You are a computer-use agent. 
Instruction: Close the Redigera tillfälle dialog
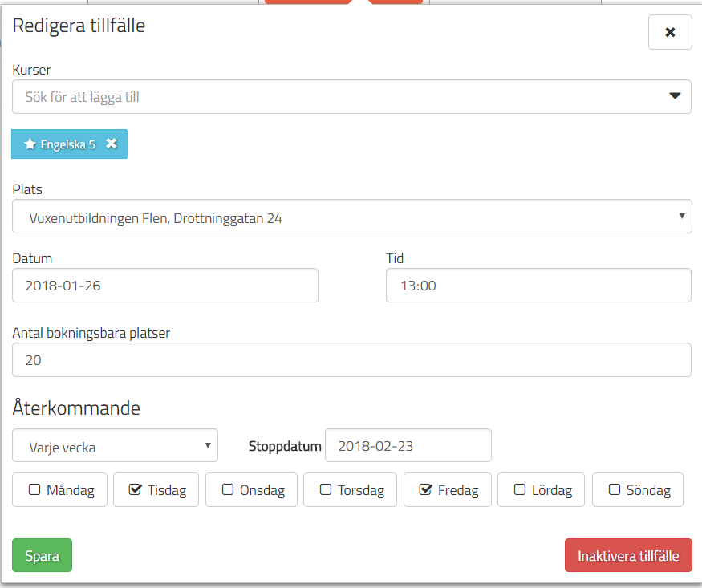669,33
